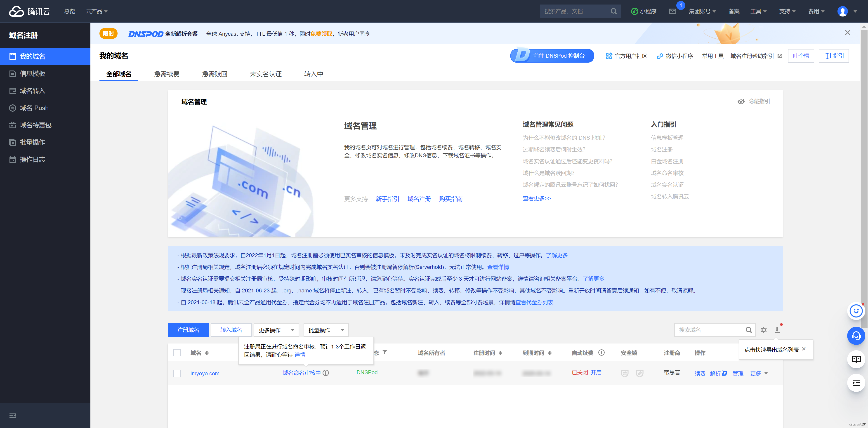This screenshot has width=868, height=428.
Task: Expand the 集团账号 dropdown
Action: (x=702, y=11)
